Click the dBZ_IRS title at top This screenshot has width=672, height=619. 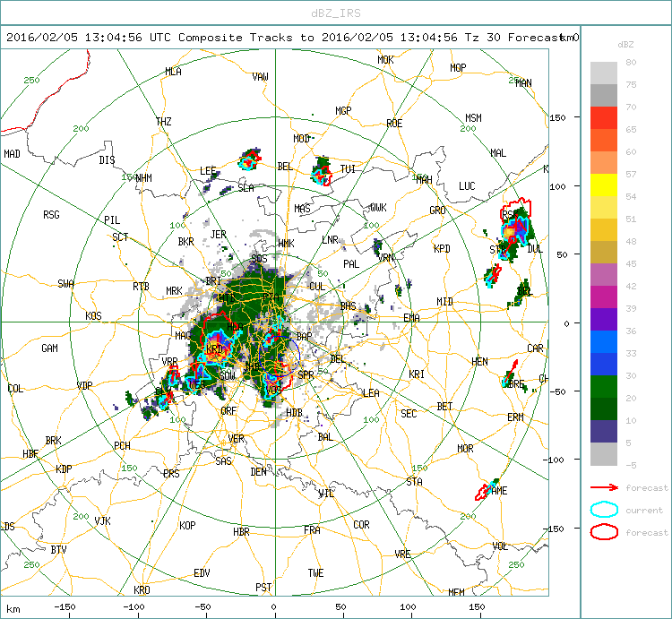coord(336,13)
